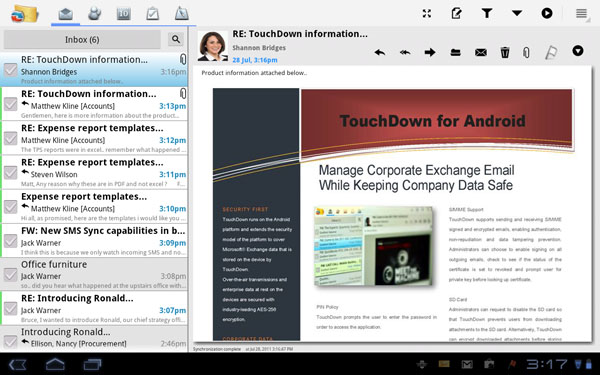Open email from Shannon Bridges
The height and width of the screenshot is (375, 600).
[95, 70]
